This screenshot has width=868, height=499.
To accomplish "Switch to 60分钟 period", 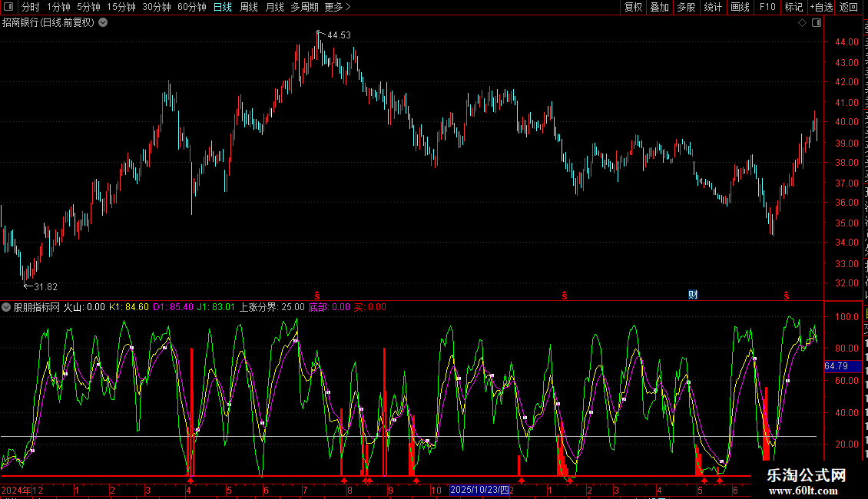I will (192, 7).
